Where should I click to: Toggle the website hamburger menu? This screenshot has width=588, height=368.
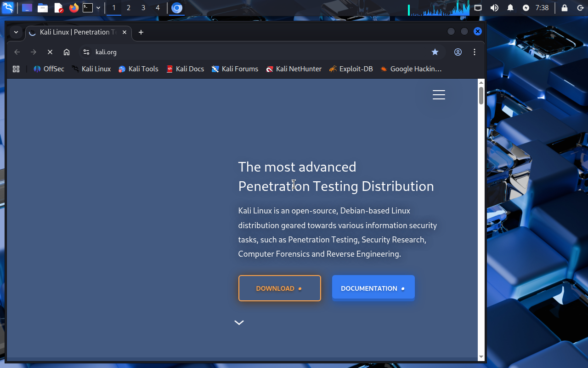tap(439, 95)
